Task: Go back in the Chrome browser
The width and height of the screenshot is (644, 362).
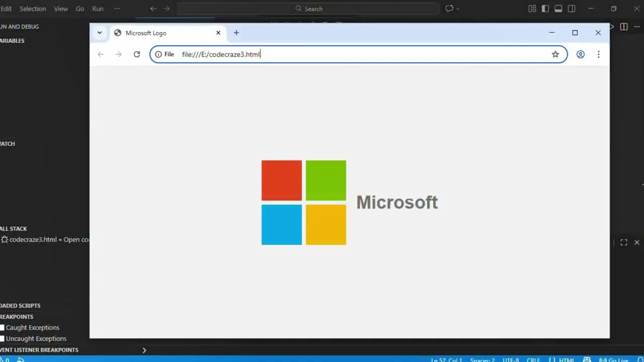Action: coord(101,54)
